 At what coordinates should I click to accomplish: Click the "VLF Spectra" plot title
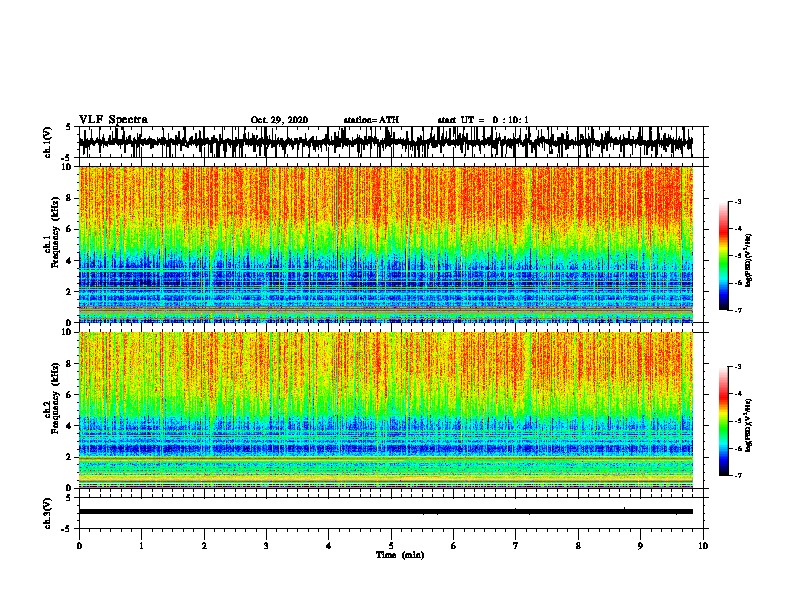[x=113, y=120]
